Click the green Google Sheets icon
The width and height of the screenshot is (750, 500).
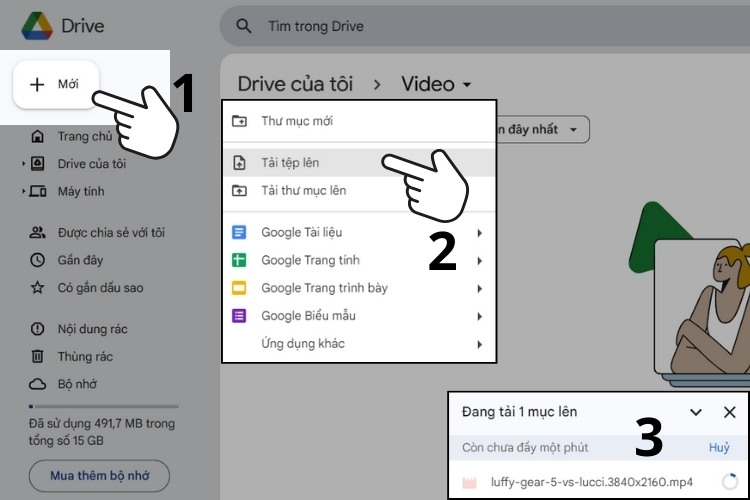coord(239,260)
